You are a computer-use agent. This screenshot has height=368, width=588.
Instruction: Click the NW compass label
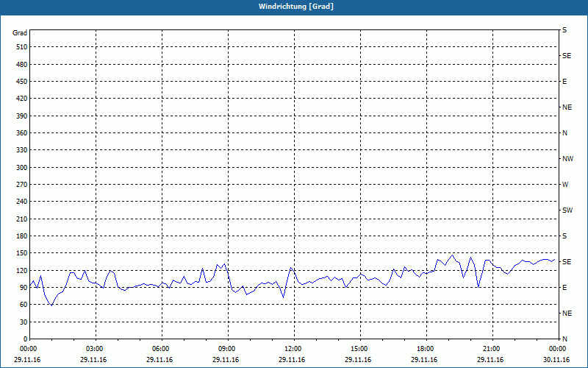[x=567, y=159]
